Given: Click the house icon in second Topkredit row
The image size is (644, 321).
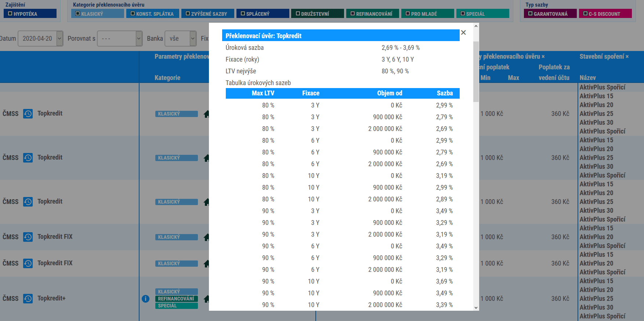Looking at the screenshot, I should click(x=206, y=158).
